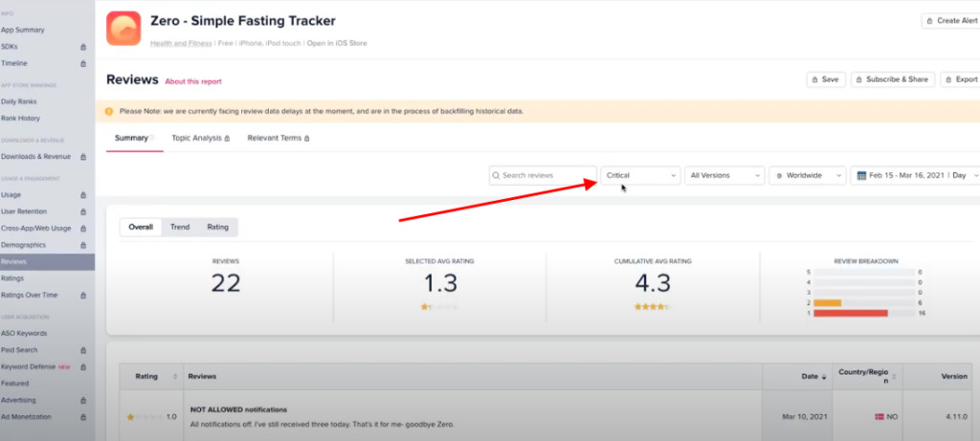This screenshot has height=441, width=980.
Task: Click the 22 reviews count
Action: click(x=226, y=283)
